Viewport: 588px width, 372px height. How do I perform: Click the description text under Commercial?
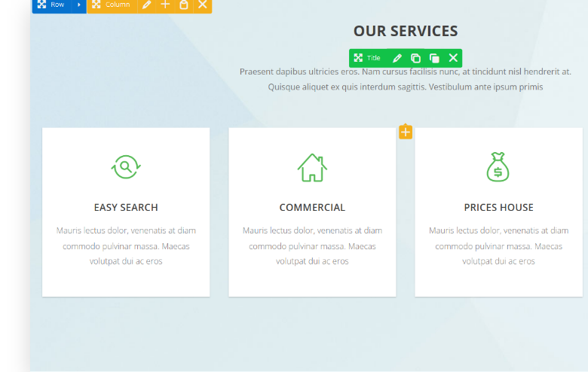[x=312, y=245]
